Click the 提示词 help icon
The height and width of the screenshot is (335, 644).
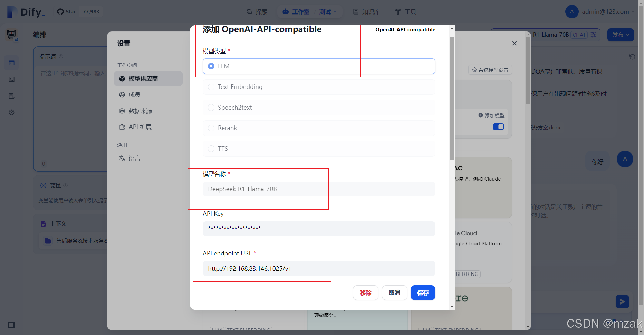coord(61,56)
